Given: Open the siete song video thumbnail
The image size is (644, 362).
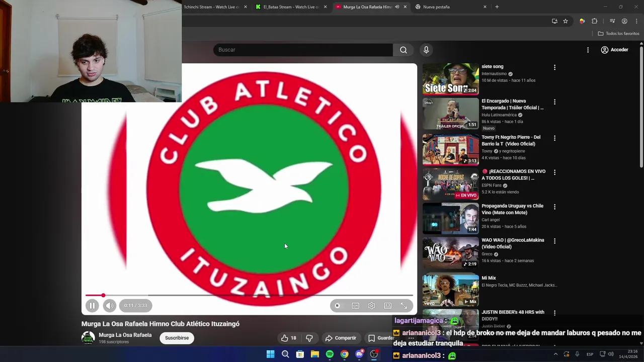Looking at the screenshot, I should tap(450, 79).
